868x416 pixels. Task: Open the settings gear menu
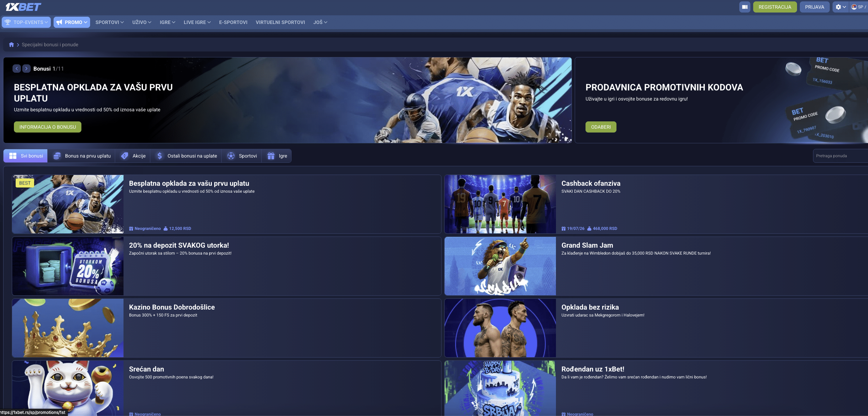click(841, 7)
